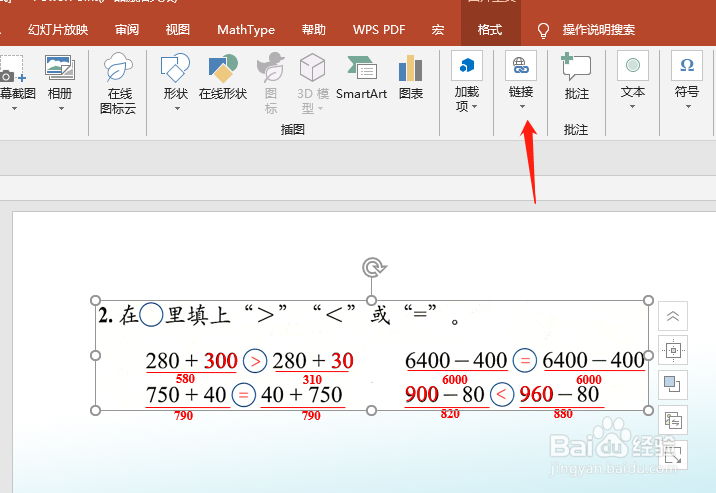The width and height of the screenshot is (716, 493).
Task: Click the lightbulb tell-me icon
Action: click(543, 31)
